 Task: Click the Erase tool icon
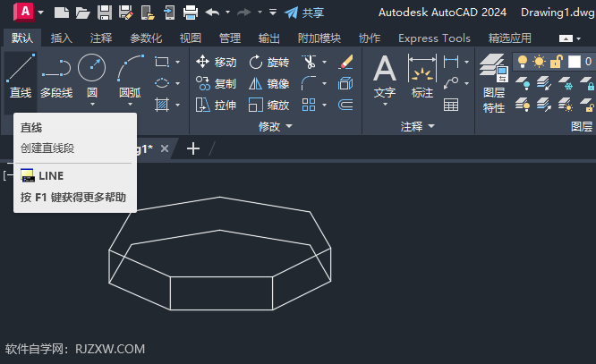[x=345, y=62]
